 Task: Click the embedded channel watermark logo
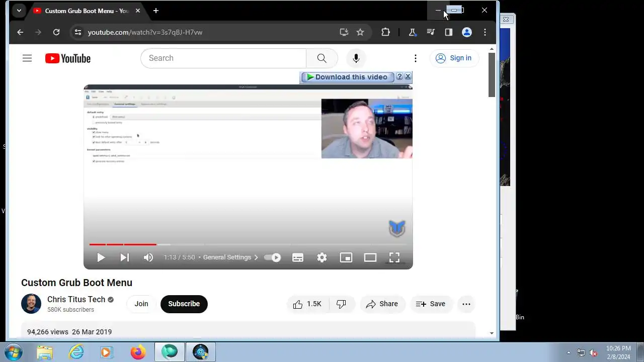point(397,228)
